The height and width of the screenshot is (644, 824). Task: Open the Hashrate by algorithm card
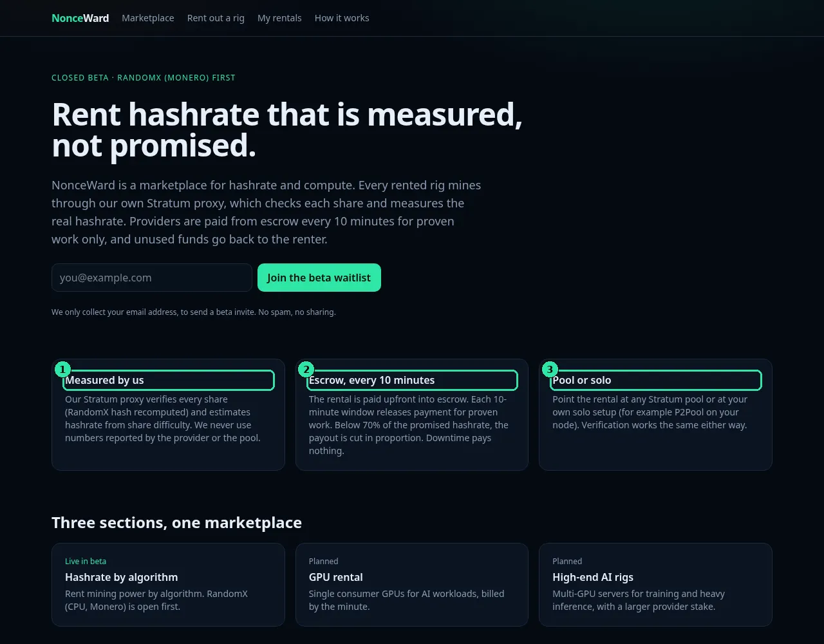[168, 585]
